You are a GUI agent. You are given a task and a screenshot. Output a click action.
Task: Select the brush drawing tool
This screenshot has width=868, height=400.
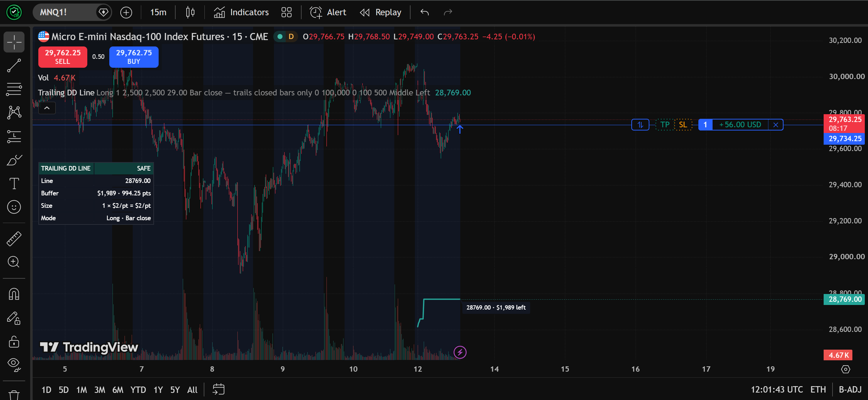[x=14, y=160]
